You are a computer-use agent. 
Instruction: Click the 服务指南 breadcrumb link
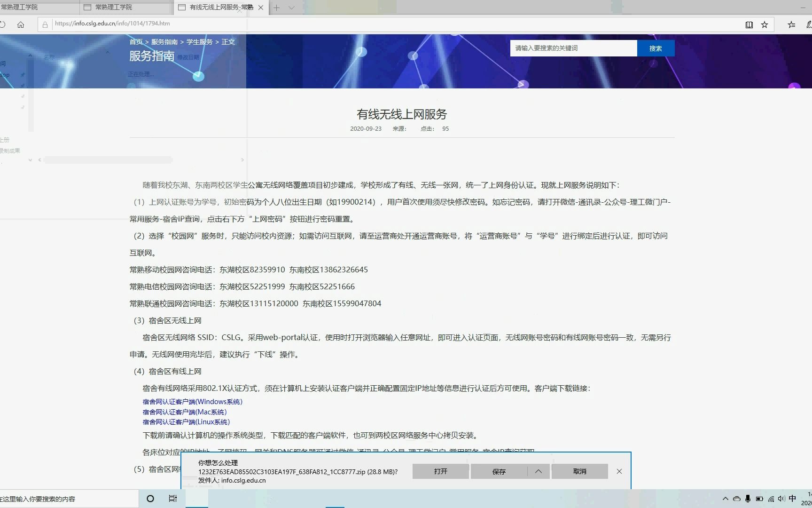pyautogui.click(x=164, y=42)
